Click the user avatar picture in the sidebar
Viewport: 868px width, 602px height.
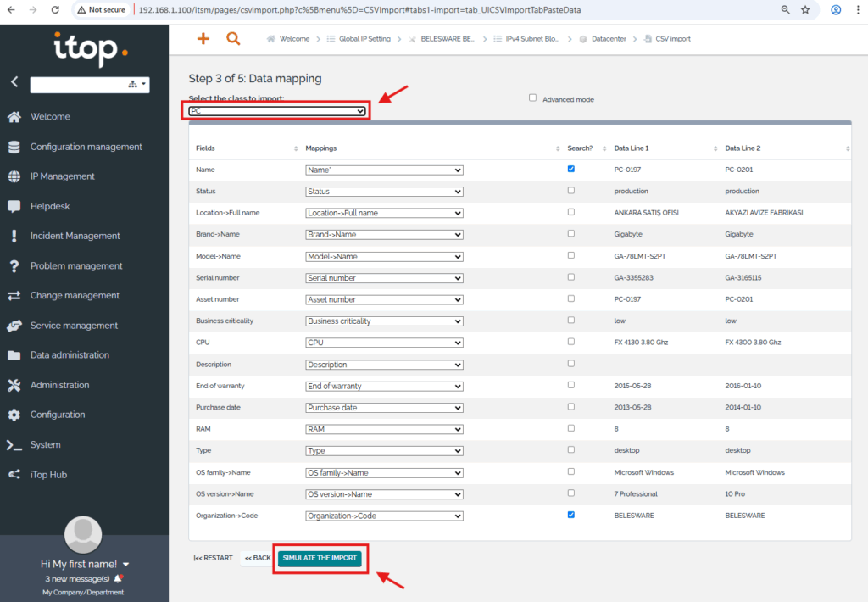pyautogui.click(x=84, y=534)
